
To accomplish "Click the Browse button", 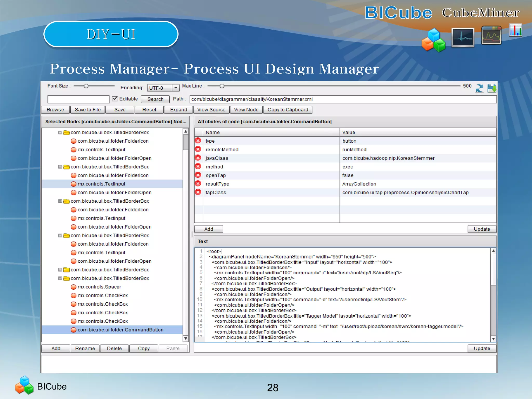I will pyautogui.click(x=55, y=110).
